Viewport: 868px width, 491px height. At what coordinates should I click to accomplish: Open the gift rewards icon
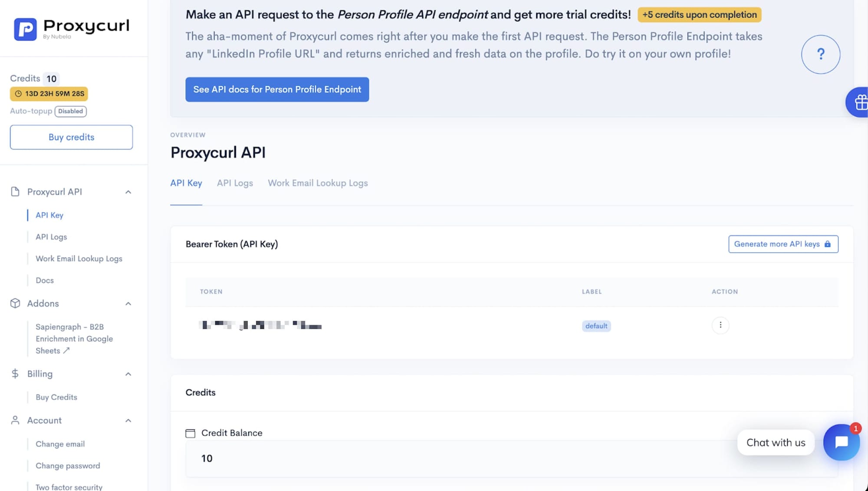(x=859, y=102)
